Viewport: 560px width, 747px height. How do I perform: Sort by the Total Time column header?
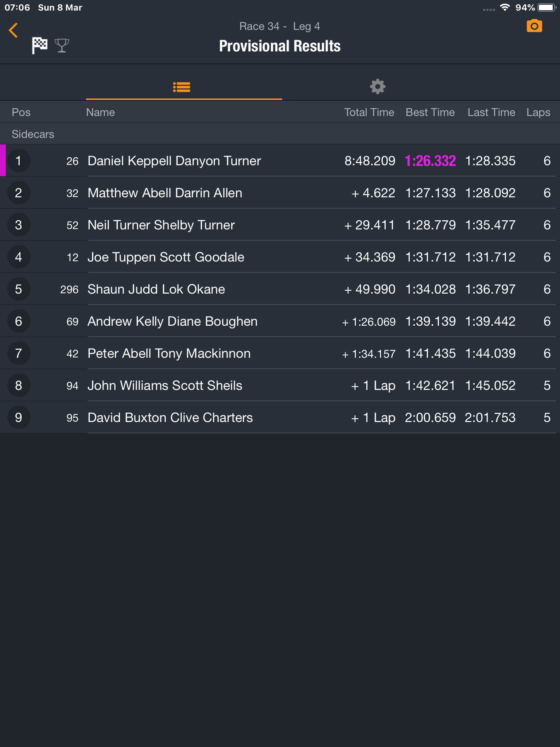[369, 112]
